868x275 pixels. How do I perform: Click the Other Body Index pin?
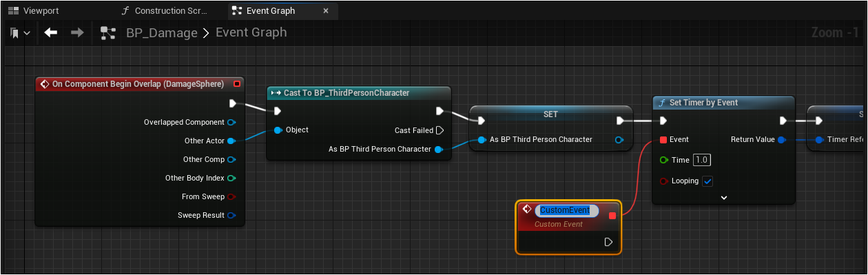(x=231, y=179)
